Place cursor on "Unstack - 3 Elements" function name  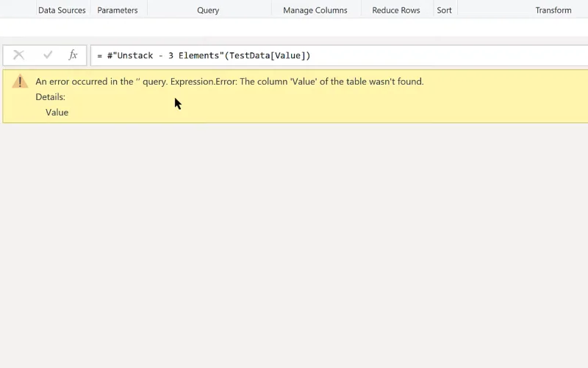(165, 56)
